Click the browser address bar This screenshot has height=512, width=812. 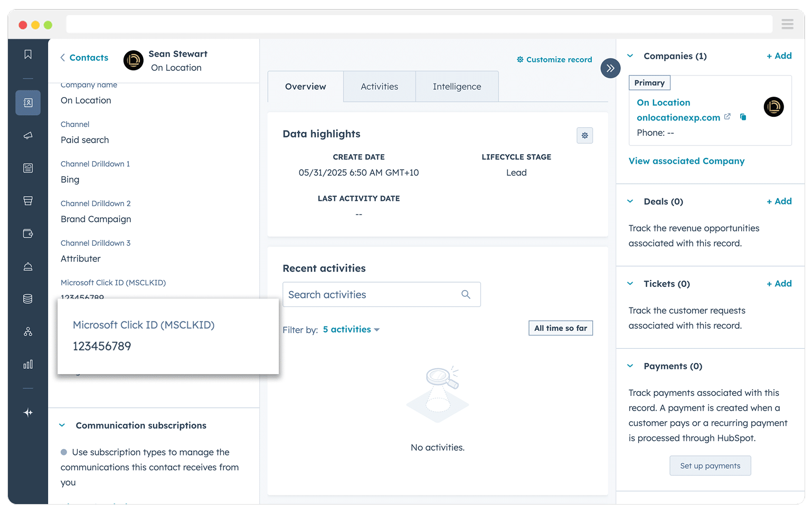tap(419, 24)
